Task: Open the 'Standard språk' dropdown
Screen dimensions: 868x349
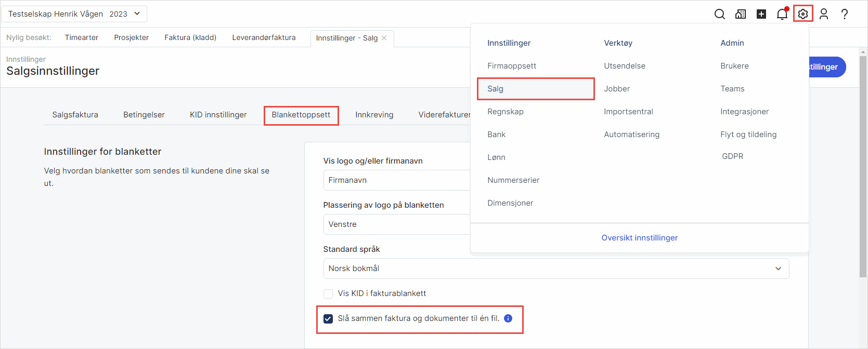Action: 555,269
